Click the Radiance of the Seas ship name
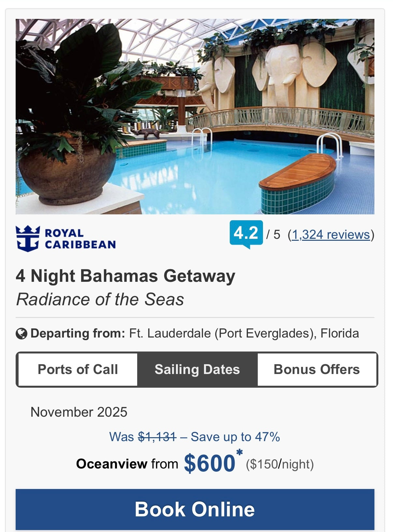 [x=100, y=299]
